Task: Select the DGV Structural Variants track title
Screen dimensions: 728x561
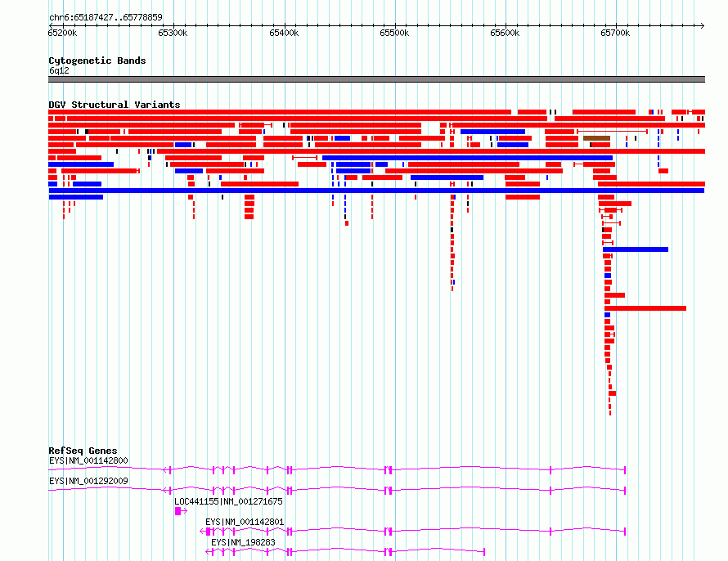Action: [x=115, y=105]
